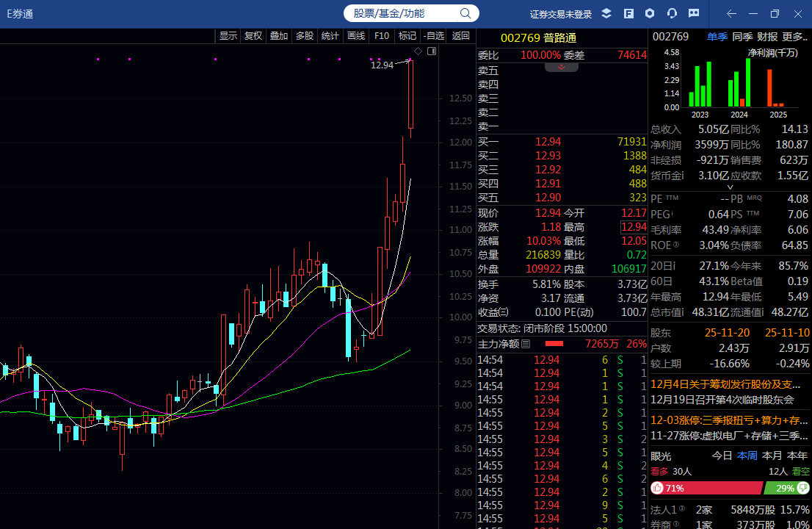Open the F10 company info
The height and width of the screenshot is (529, 812).
click(382, 36)
